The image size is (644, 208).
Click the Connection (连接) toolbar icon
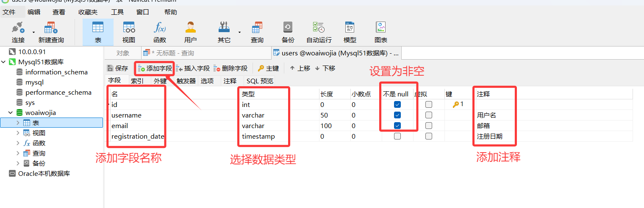[18, 32]
